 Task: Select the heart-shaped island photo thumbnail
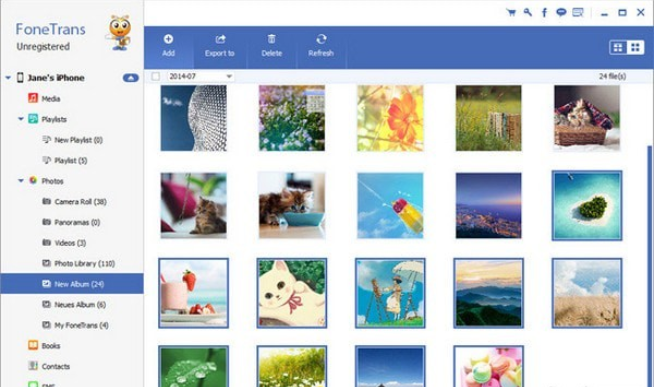[x=587, y=205]
